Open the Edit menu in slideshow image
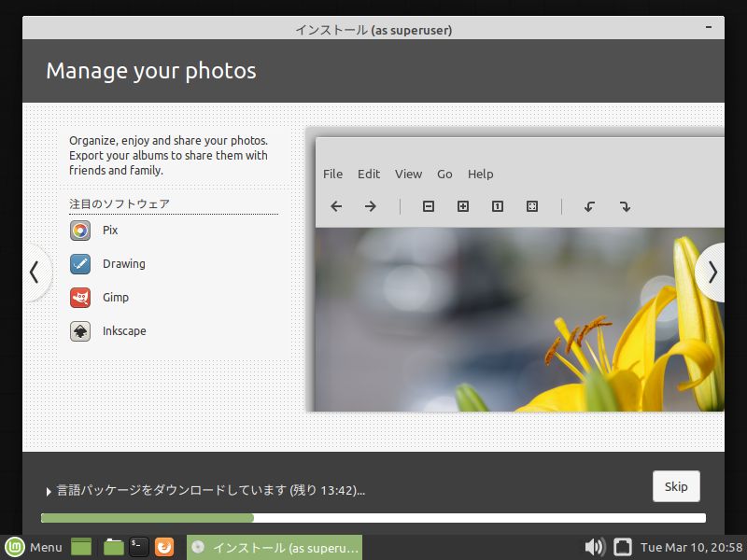The width and height of the screenshot is (747, 560). (369, 175)
